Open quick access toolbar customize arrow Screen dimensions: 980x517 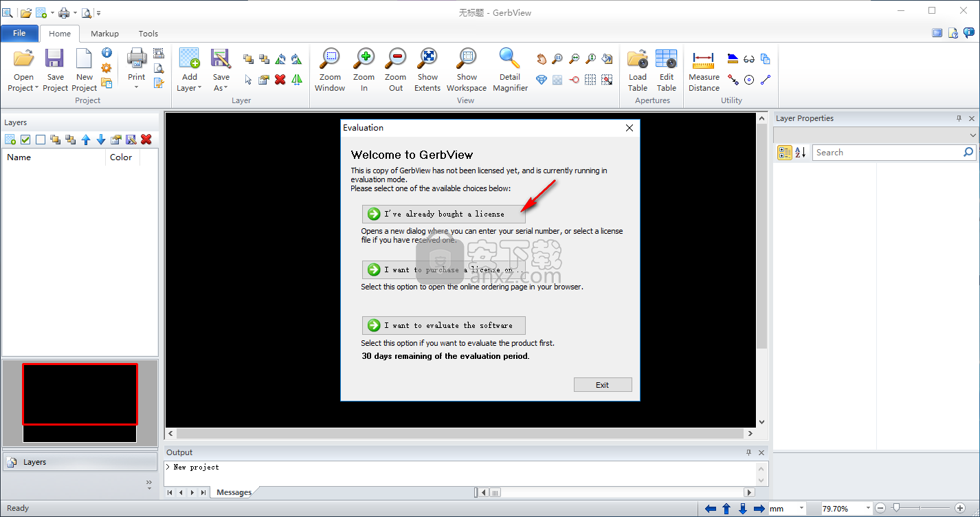[x=98, y=13]
